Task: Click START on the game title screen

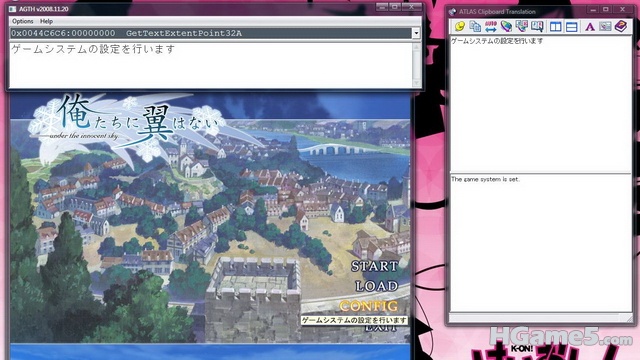Action: (x=374, y=267)
